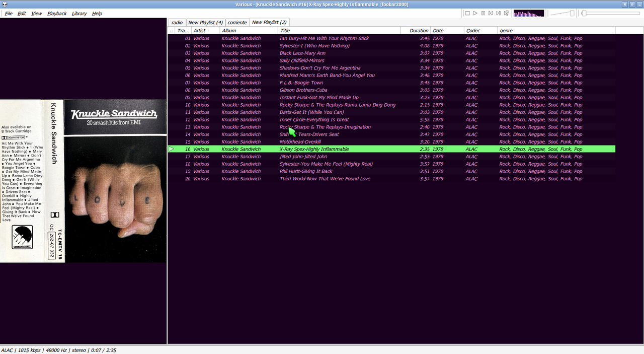Open the File menu
644x354 pixels.
9,14
